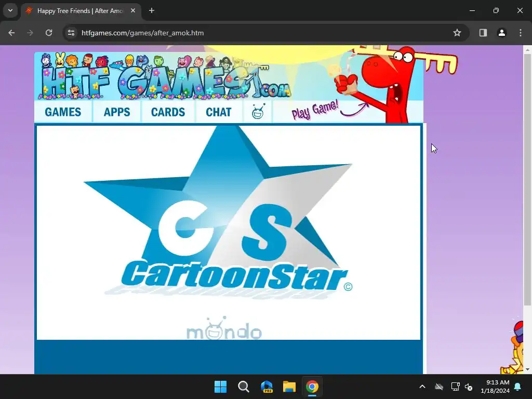Click the page vertical scrollbar thumb
Viewport: 532px width, 399px height.
527,180
